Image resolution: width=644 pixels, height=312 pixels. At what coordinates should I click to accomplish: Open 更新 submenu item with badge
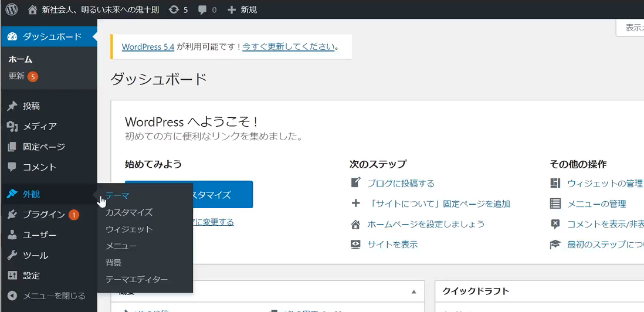(x=23, y=76)
